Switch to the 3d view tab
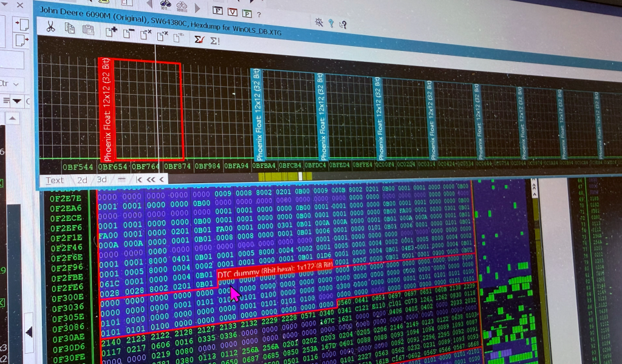This screenshot has width=622, height=364. click(102, 180)
